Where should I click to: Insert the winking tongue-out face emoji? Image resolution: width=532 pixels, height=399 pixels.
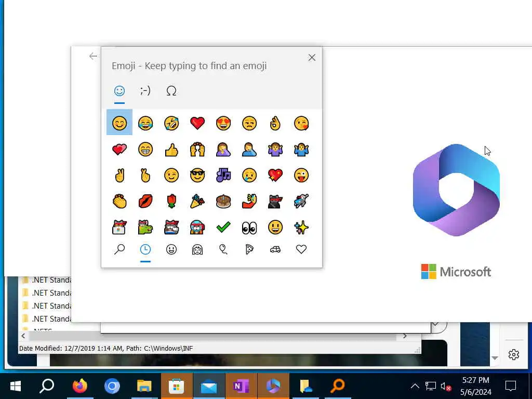tap(301, 176)
